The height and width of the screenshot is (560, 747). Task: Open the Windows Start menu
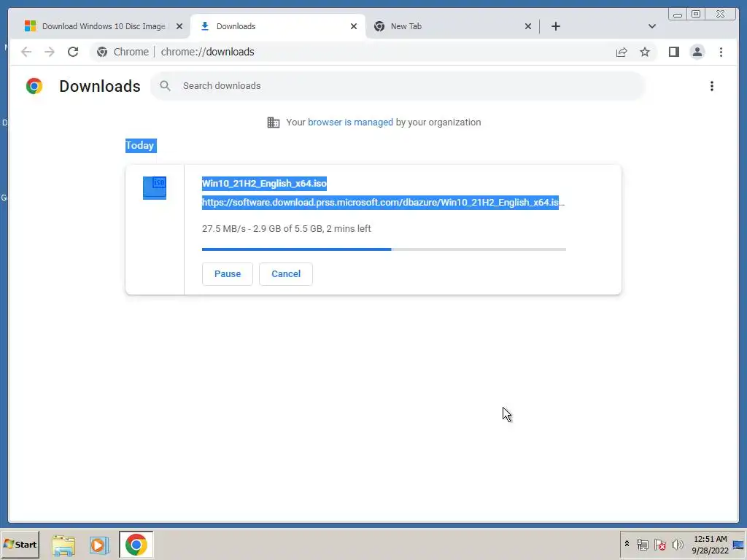point(20,544)
